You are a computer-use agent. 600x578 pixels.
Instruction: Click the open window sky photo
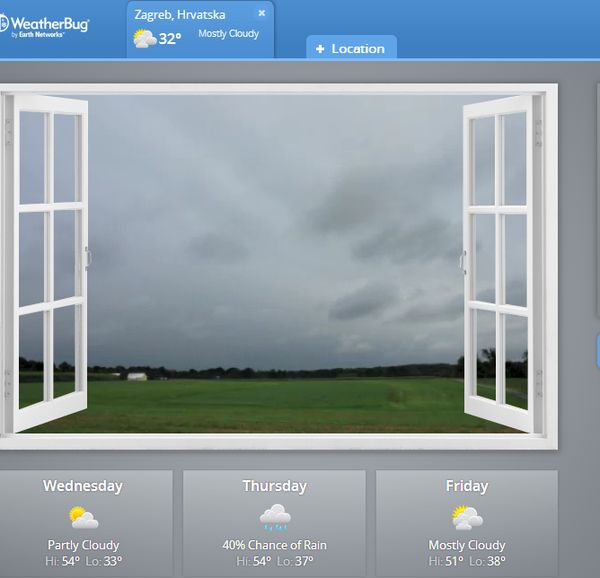coord(275,265)
